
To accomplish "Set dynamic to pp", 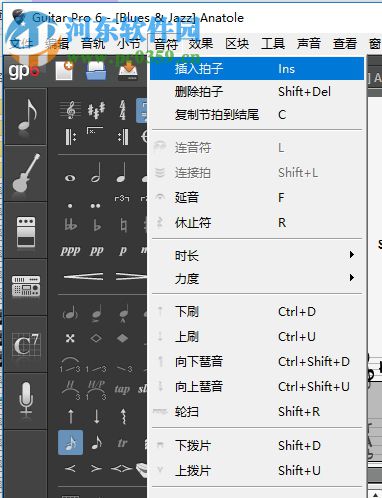I will pos(96,251).
